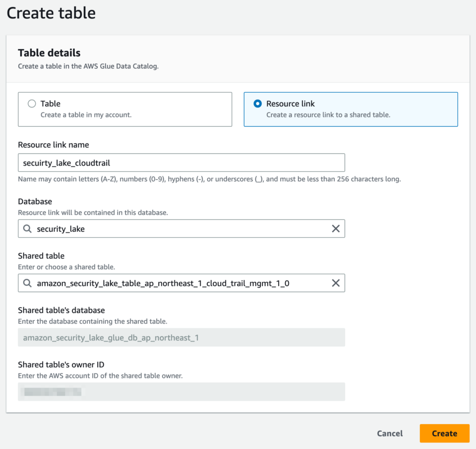476x449 pixels.
Task: Click the disabled Shared table's database field
Action: [x=181, y=337]
